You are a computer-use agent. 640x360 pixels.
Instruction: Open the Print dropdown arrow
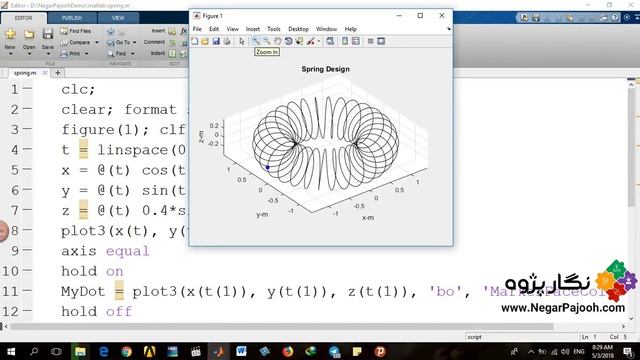coord(86,53)
